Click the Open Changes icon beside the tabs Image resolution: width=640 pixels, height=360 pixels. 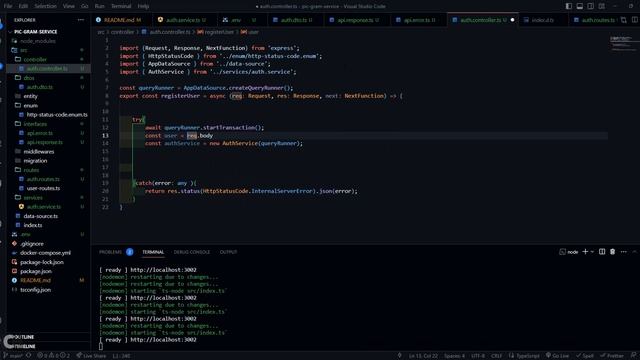coord(624,20)
